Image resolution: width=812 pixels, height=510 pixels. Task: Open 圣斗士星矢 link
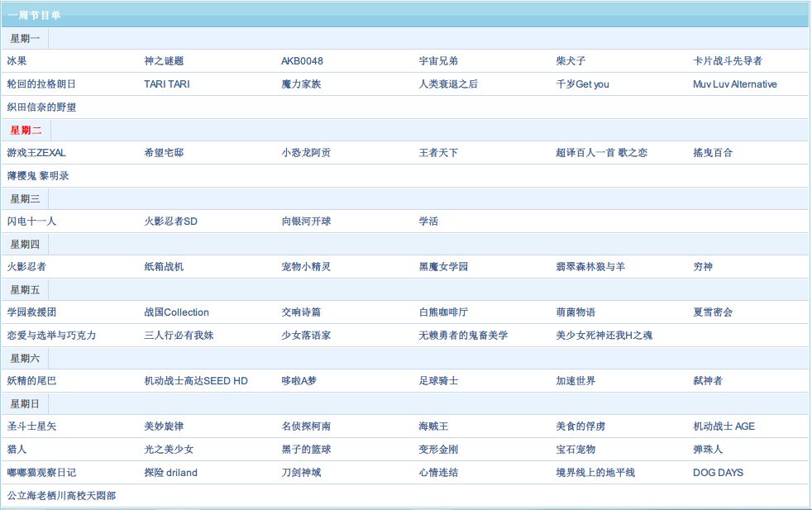coord(31,427)
